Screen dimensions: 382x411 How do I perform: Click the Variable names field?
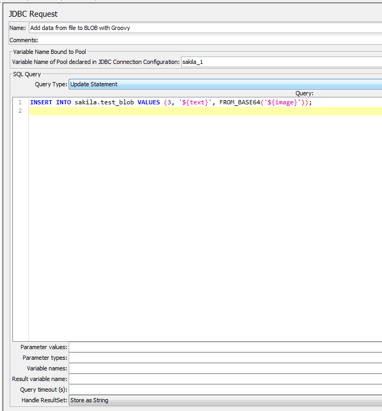point(226,368)
